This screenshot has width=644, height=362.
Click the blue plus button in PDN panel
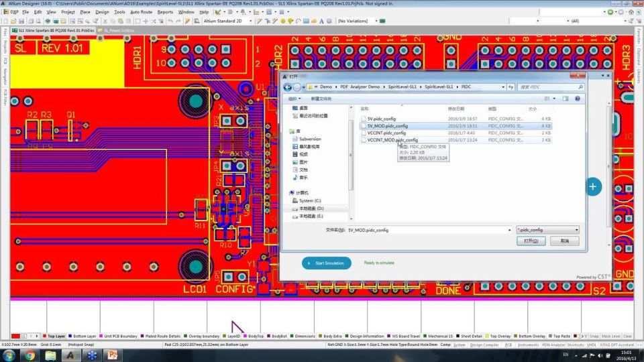[x=594, y=187]
